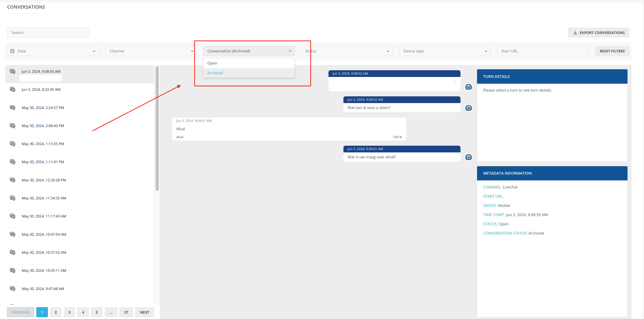The image size is (644, 319).
Task: Click the CONVERSATIONS page heading
Action: pos(26,7)
